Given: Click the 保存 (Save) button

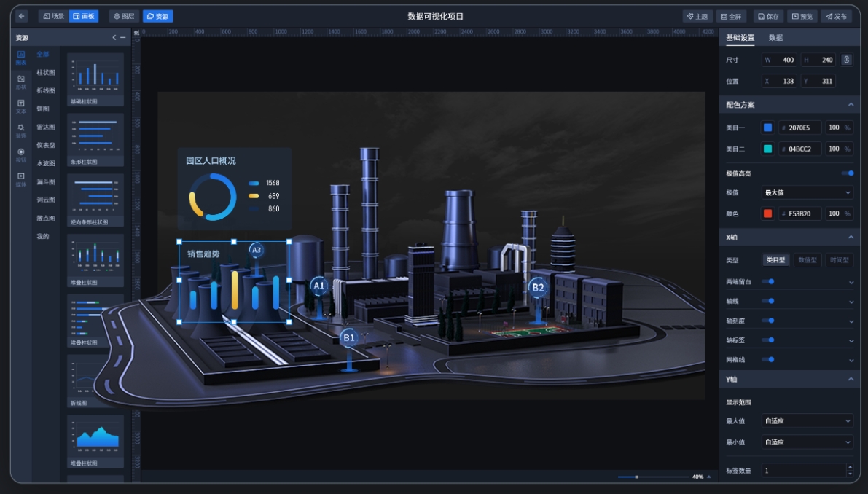Looking at the screenshot, I should [x=768, y=16].
